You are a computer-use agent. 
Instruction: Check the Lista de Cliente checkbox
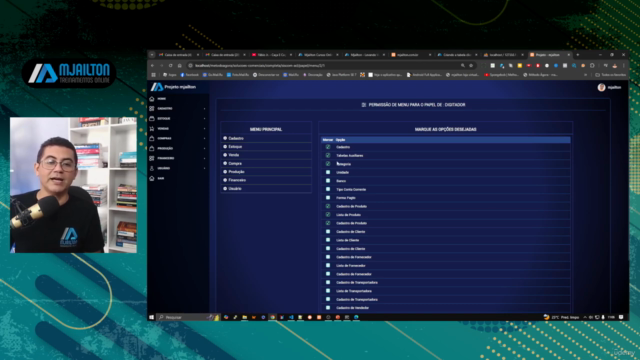[x=328, y=240]
